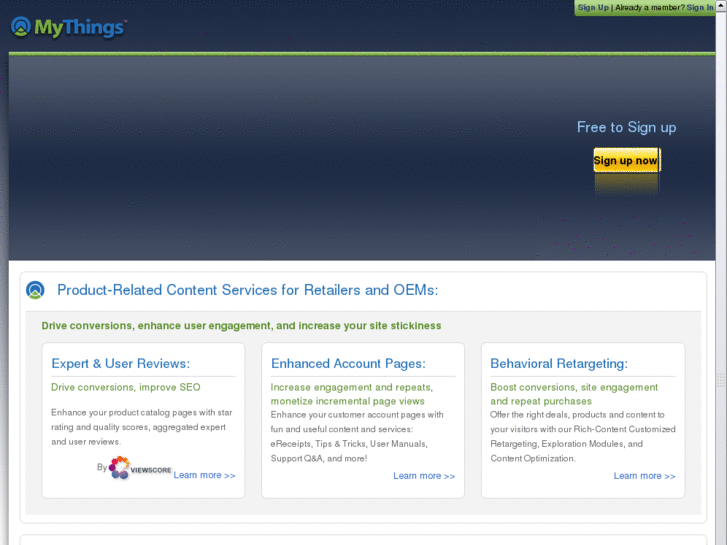Image resolution: width=727 pixels, height=545 pixels.
Task: Click the Behavioral Retargeting heading
Action: [x=559, y=364]
